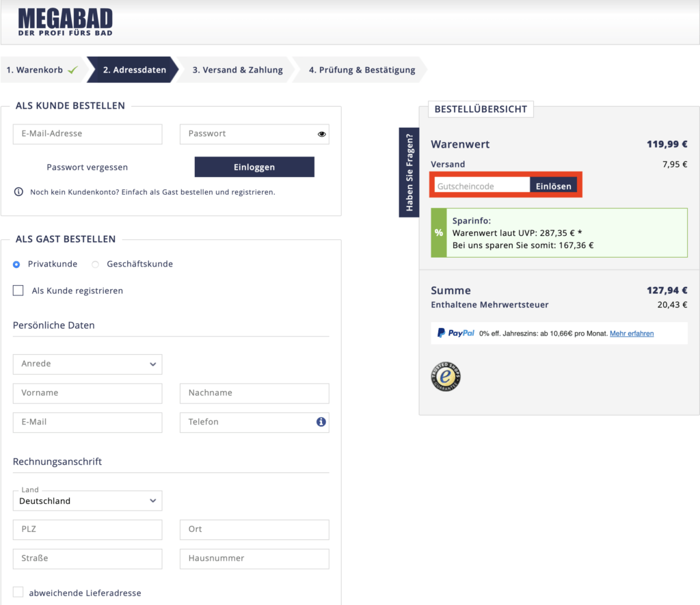Click Passwort vergessen link

[x=87, y=167]
